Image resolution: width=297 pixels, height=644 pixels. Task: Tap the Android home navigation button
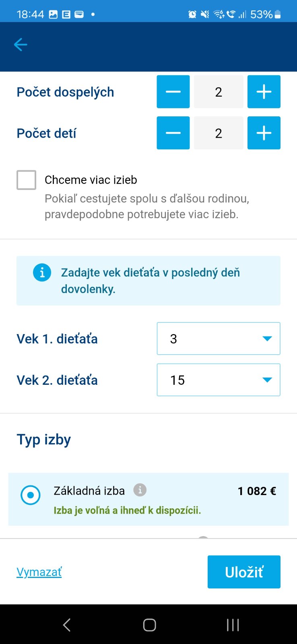[x=149, y=625]
